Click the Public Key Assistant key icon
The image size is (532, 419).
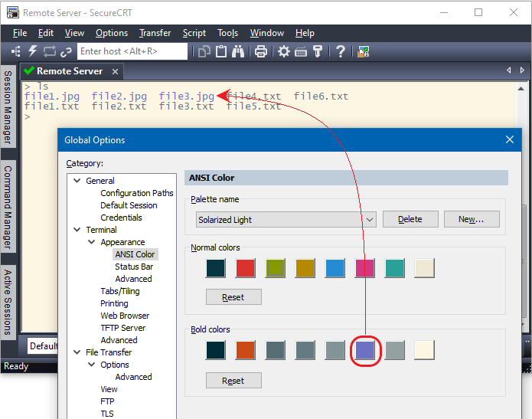click(x=318, y=51)
